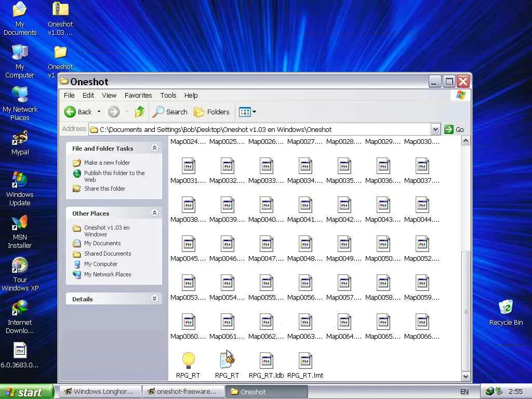Select the Map0053 file icon
532x399 pixels.
pyautogui.click(x=188, y=283)
